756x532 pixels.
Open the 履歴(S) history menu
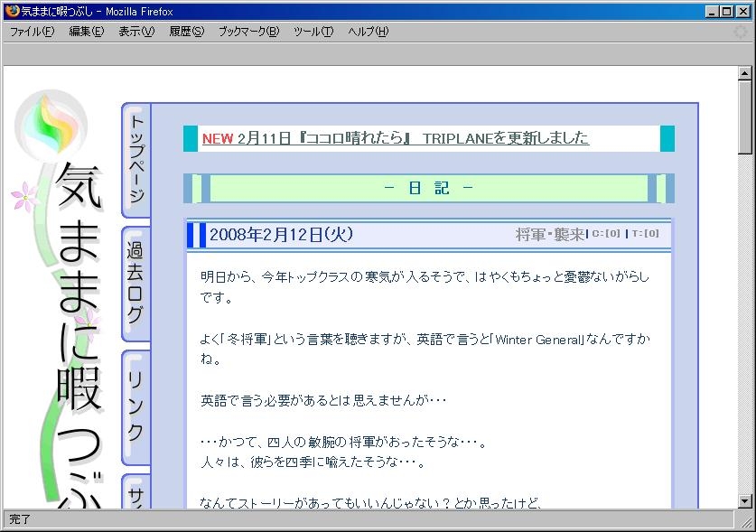[x=187, y=32]
